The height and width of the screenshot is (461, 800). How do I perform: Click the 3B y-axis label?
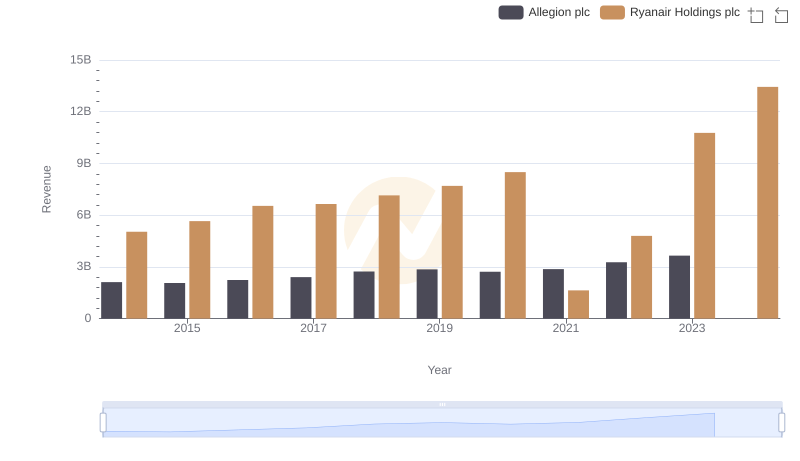tap(84, 266)
